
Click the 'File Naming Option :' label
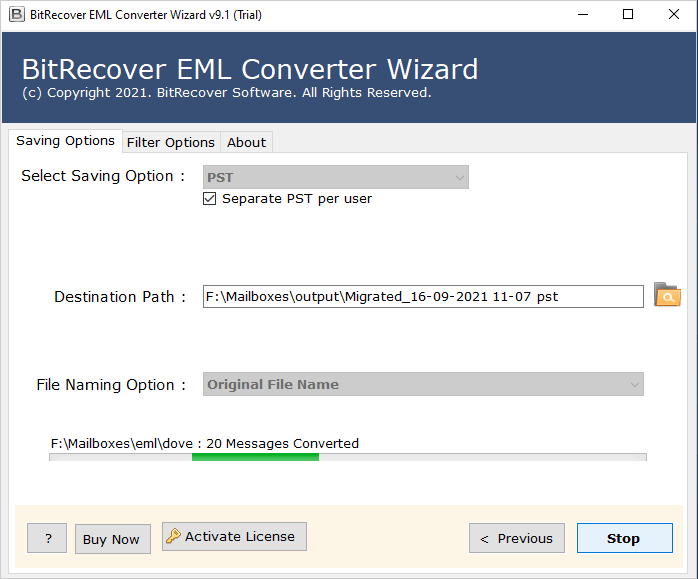(111, 385)
